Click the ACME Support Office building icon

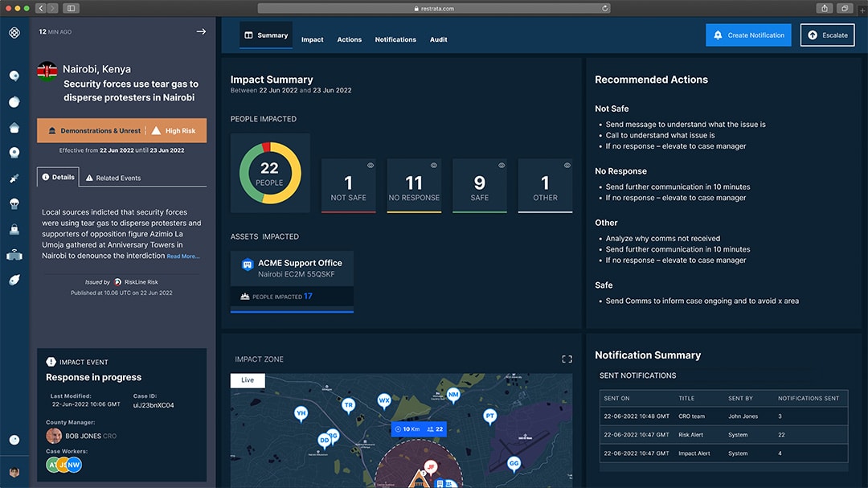click(x=248, y=265)
